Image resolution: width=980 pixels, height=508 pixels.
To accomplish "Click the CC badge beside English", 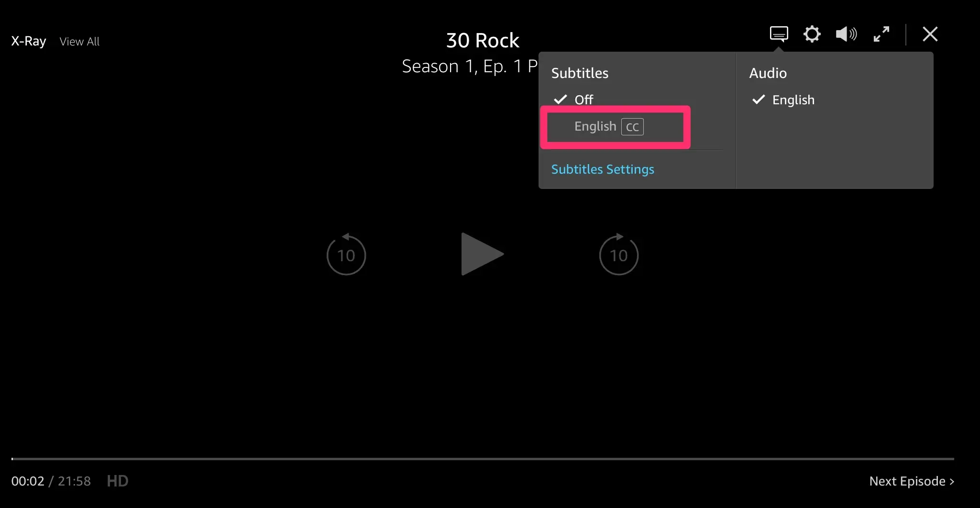I will [x=632, y=127].
